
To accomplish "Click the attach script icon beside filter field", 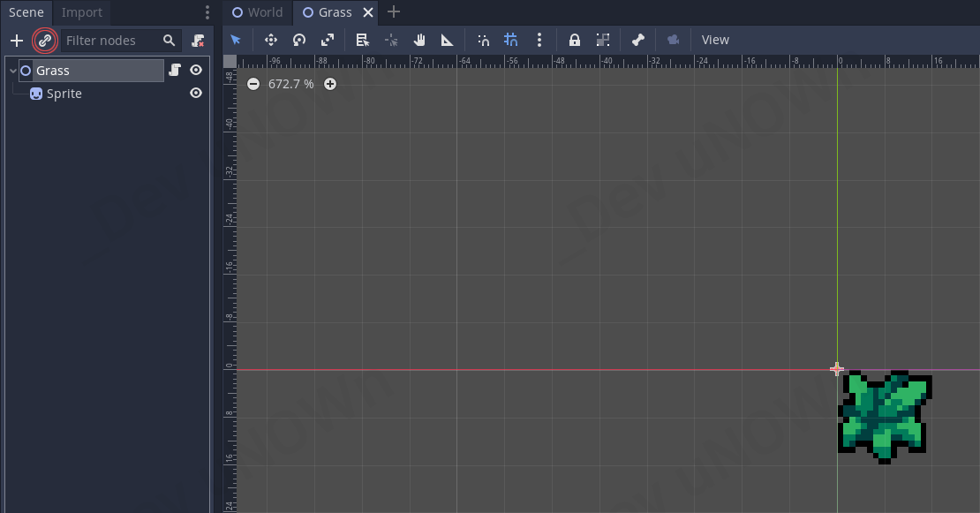I will [x=198, y=41].
